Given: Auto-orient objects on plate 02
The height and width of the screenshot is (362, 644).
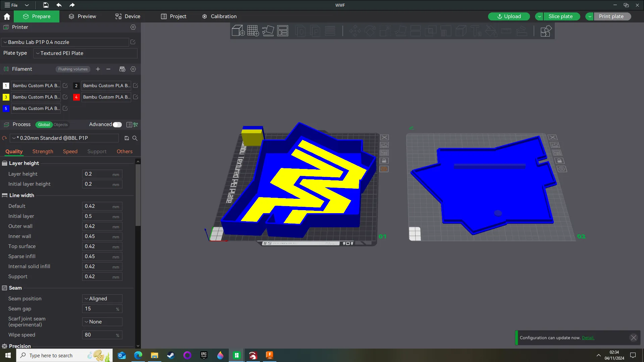Looking at the screenshot, I should (x=555, y=145).
